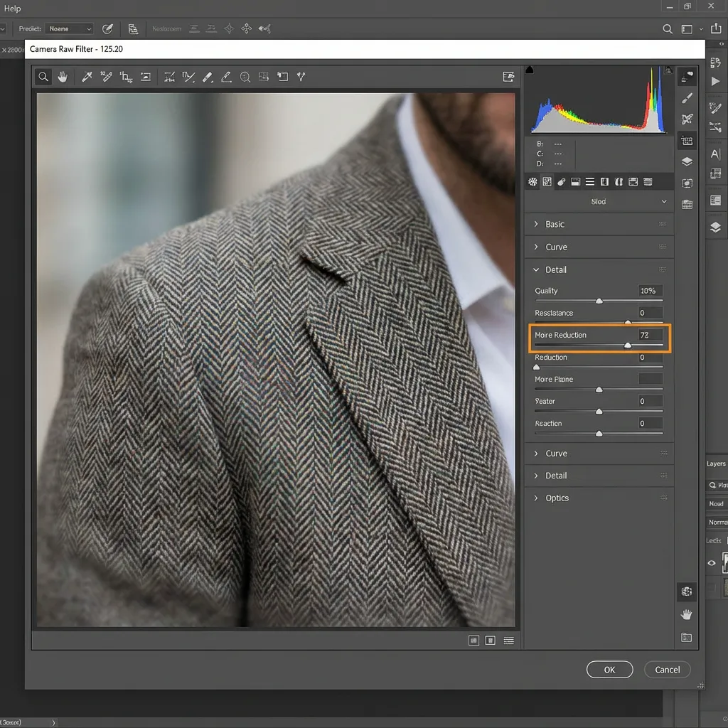Pick the White Balance eyedropper tool
This screenshot has height=728, width=728.
tap(87, 77)
